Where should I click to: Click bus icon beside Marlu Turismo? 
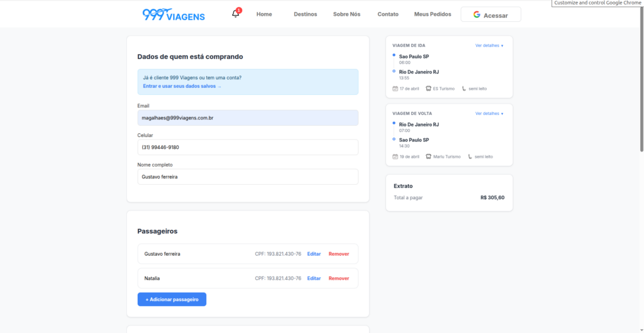coord(428,156)
